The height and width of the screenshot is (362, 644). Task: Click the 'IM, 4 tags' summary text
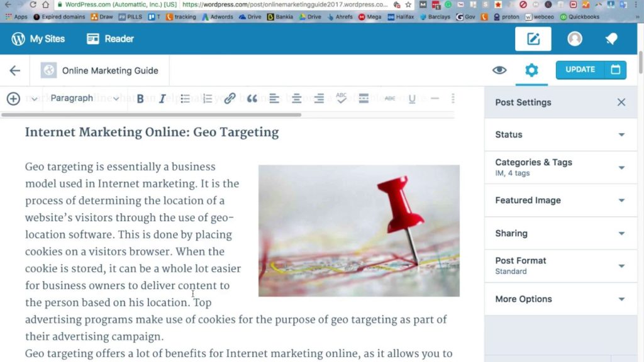tap(512, 173)
